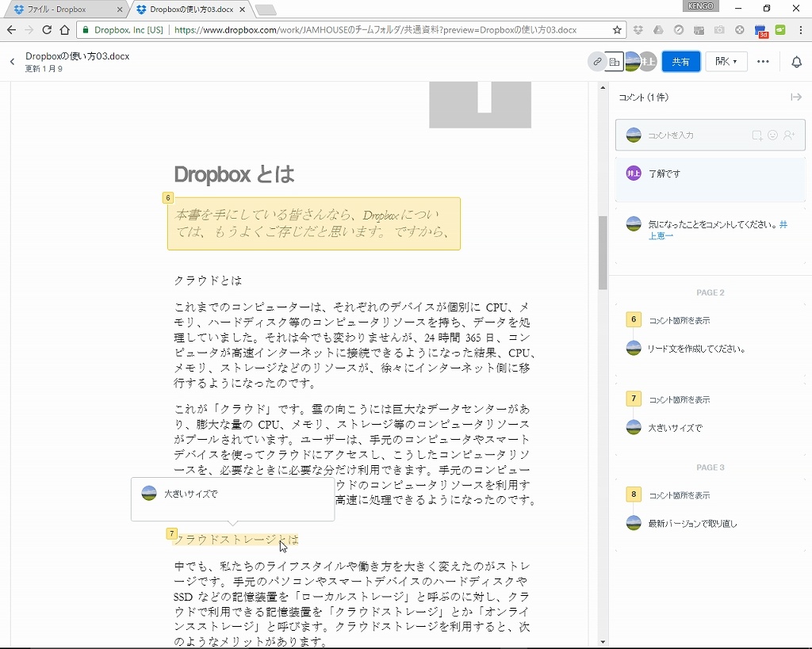Image resolution: width=812 pixels, height=649 pixels.
Task: Open the notifications bell
Action: coord(796,62)
